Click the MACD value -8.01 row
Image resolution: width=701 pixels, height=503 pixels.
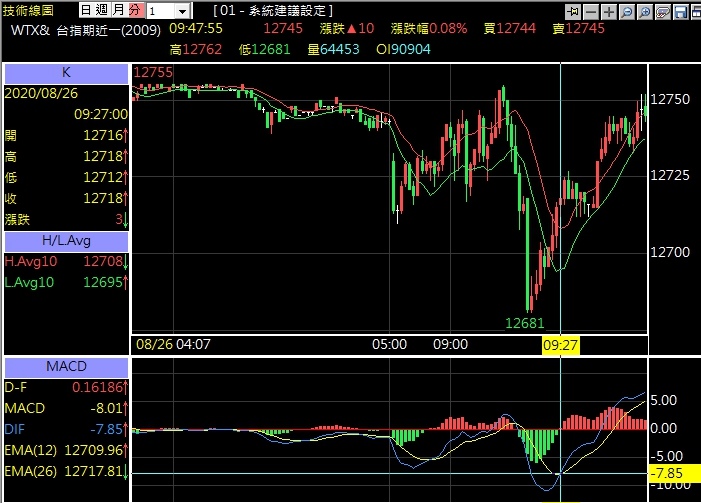(x=66, y=408)
